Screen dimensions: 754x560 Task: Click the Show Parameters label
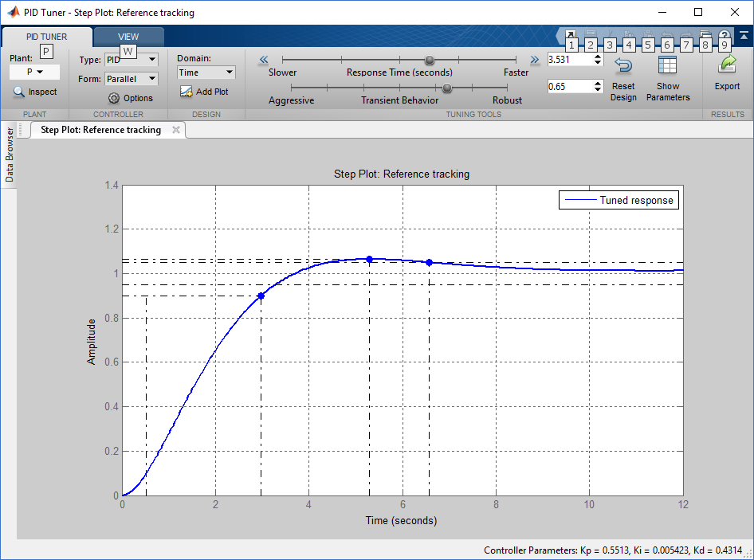point(668,92)
